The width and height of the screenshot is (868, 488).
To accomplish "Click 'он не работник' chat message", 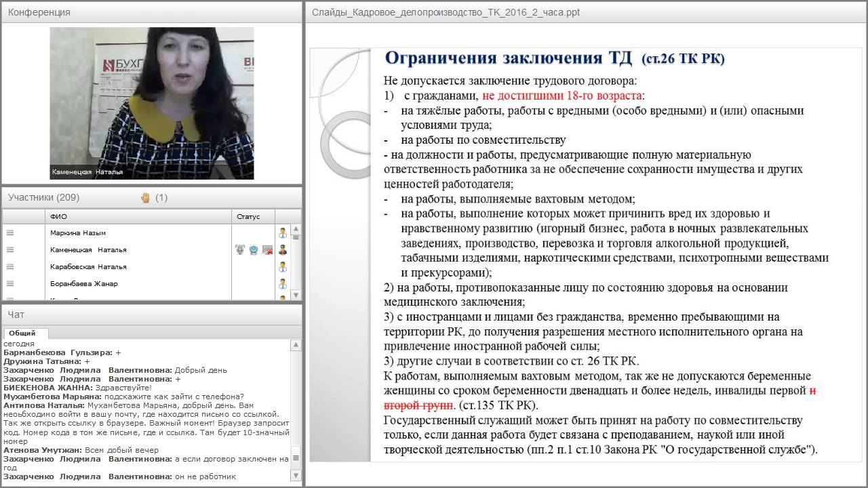I will (119, 476).
